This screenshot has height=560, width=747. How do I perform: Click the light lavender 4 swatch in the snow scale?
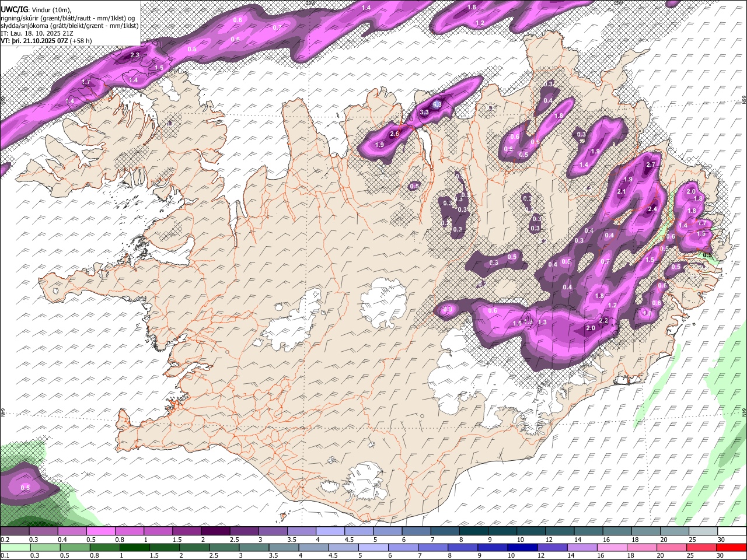pos(330,531)
